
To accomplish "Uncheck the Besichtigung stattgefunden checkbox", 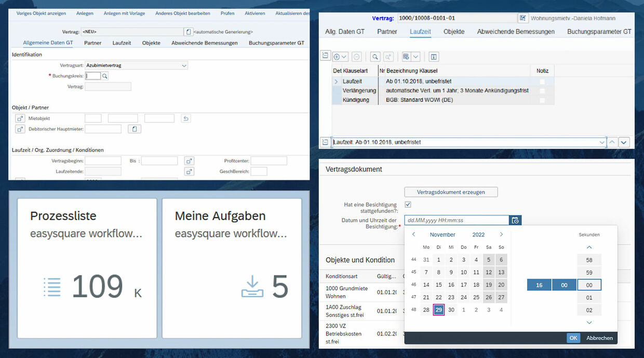I will click(x=408, y=205).
